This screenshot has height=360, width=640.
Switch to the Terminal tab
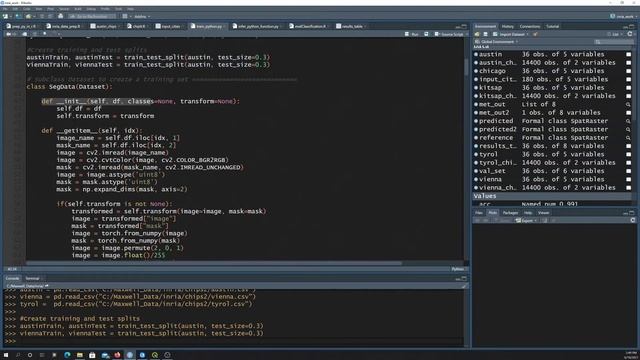pos(33,278)
